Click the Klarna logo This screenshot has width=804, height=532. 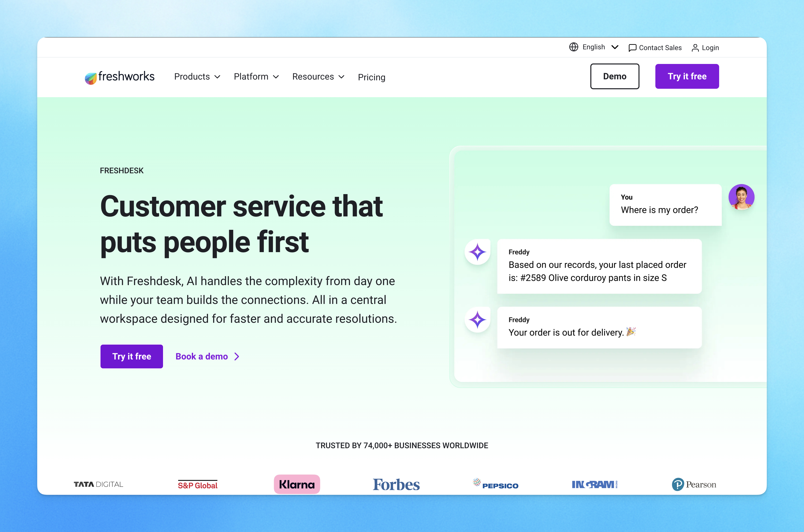[297, 484]
